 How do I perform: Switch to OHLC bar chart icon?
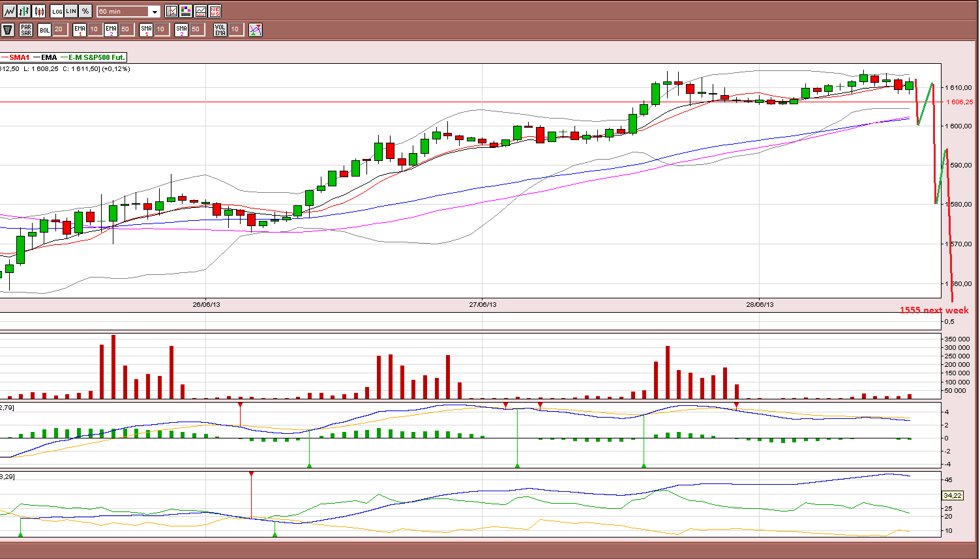click(x=24, y=11)
